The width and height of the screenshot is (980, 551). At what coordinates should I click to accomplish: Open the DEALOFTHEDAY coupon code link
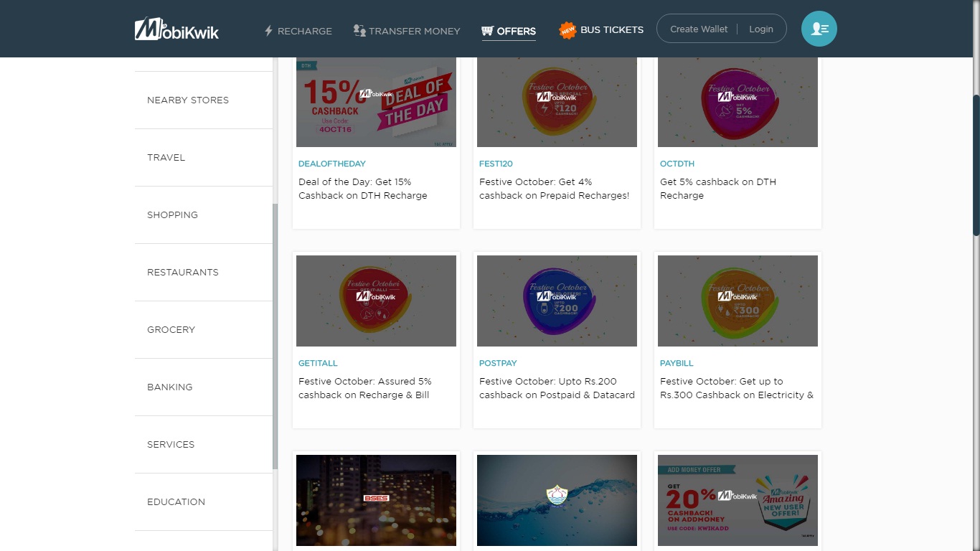tap(331, 164)
